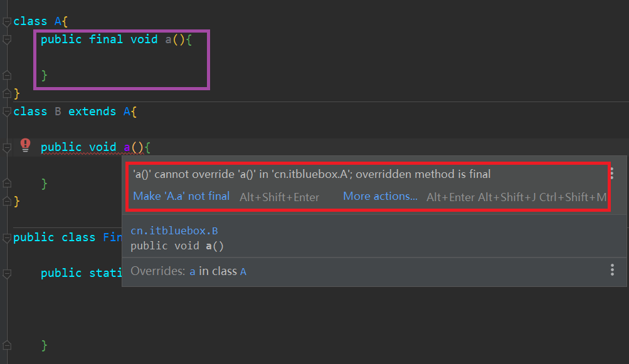The width and height of the screenshot is (629, 364).
Task: Go to class A link in Overrides
Action: pyautogui.click(x=243, y=272)
